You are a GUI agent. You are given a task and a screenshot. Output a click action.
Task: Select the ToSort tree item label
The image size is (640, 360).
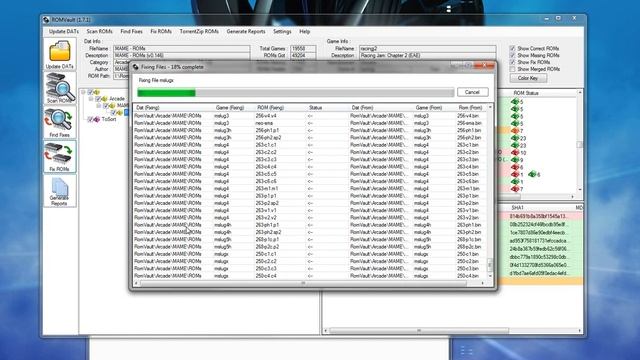pos(109,119)
